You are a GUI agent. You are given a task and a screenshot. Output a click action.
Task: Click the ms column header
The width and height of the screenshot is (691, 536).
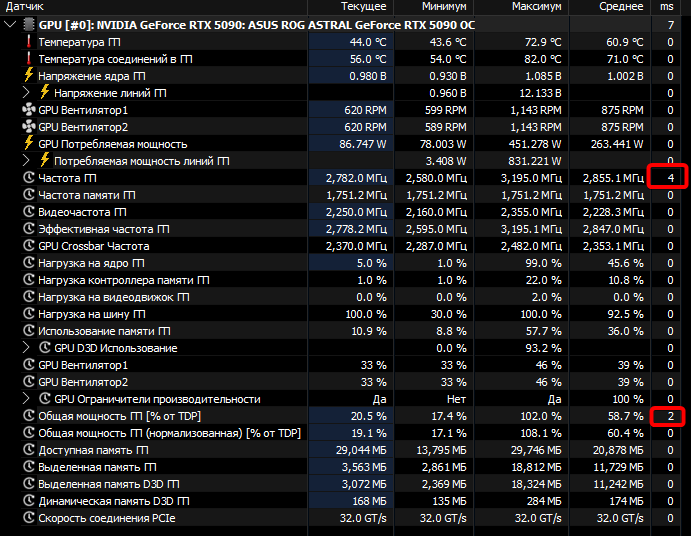[x=666, y=7]
